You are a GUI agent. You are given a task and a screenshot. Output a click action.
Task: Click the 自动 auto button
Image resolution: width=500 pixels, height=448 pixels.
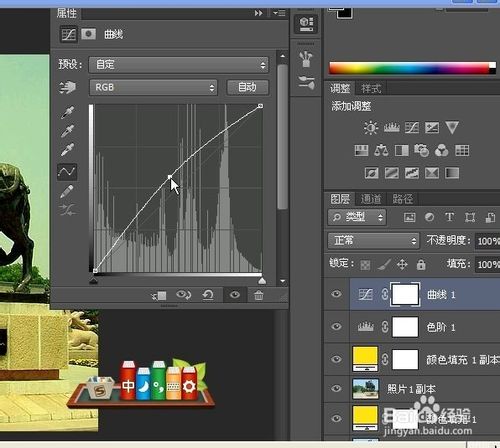click(x=247, y=87)
